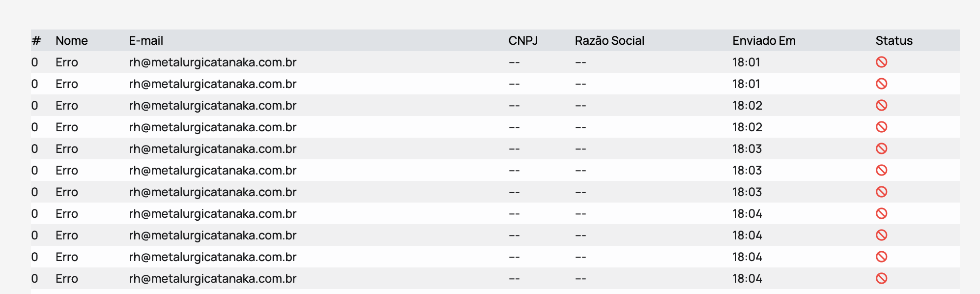Click the CNPJ column header
Viewport: 980px width, 294px height.
523,41
